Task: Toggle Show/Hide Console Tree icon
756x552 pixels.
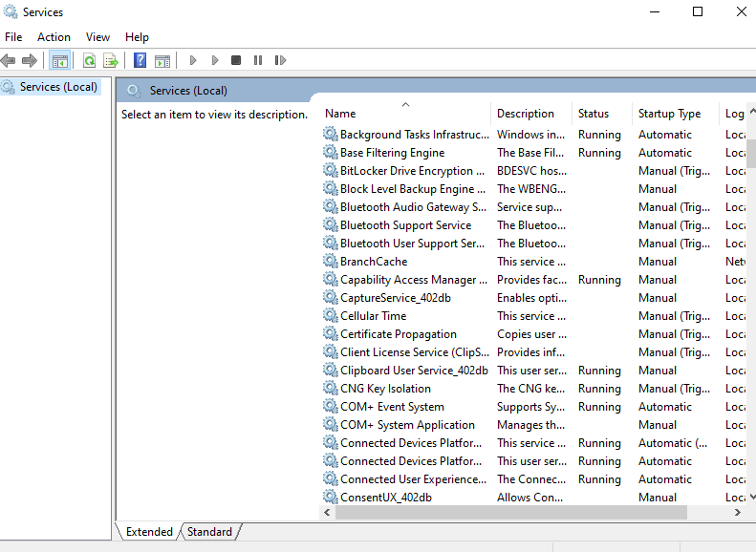Action: (x=60, y=60)
